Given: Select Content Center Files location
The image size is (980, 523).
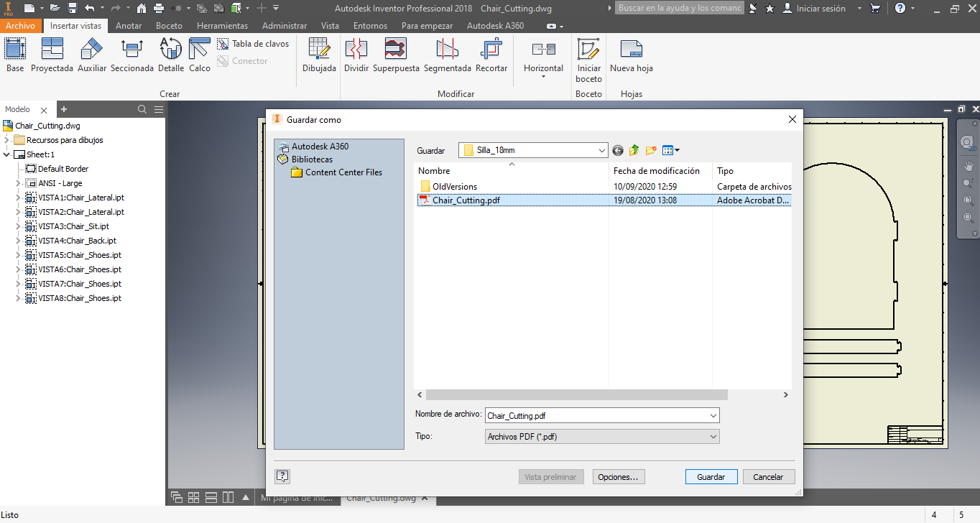Looking at the screenshot, I should pos(336,172).
